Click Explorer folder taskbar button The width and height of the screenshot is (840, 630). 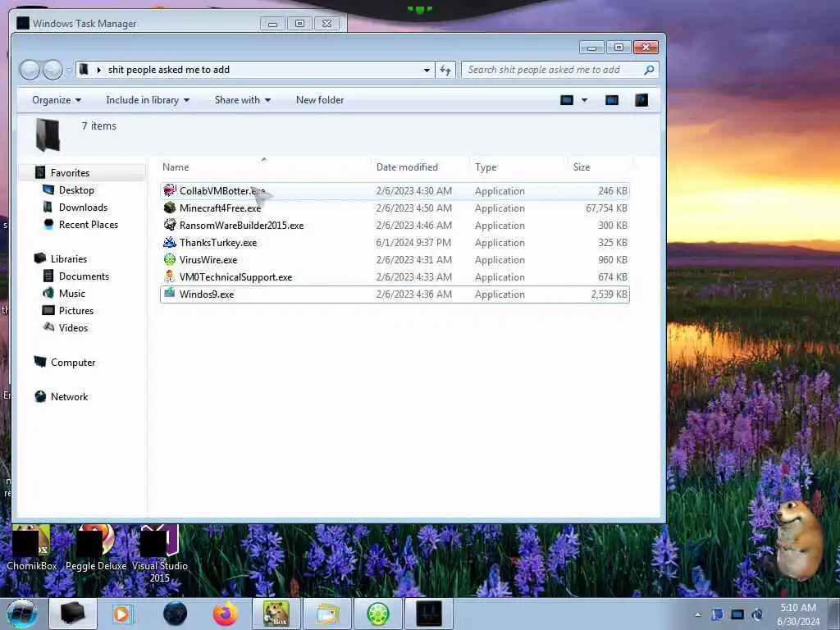coord(72,614)
